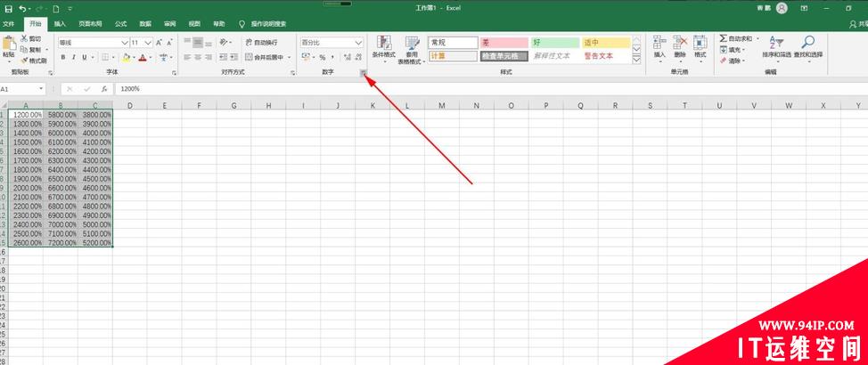Activate the Format Painter (格式刷)
868x365 pixels.
(x=33, y=61)
